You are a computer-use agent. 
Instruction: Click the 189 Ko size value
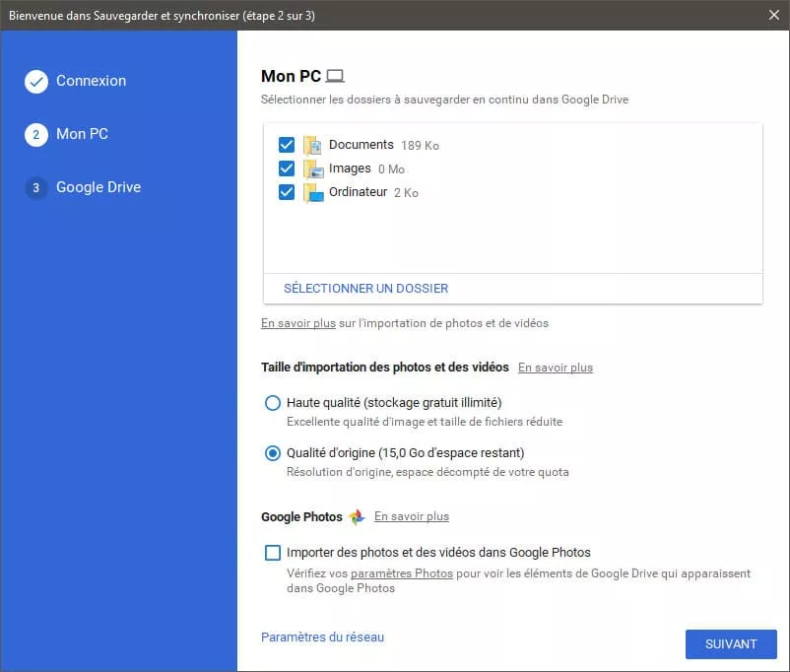(x=421, y=146)
